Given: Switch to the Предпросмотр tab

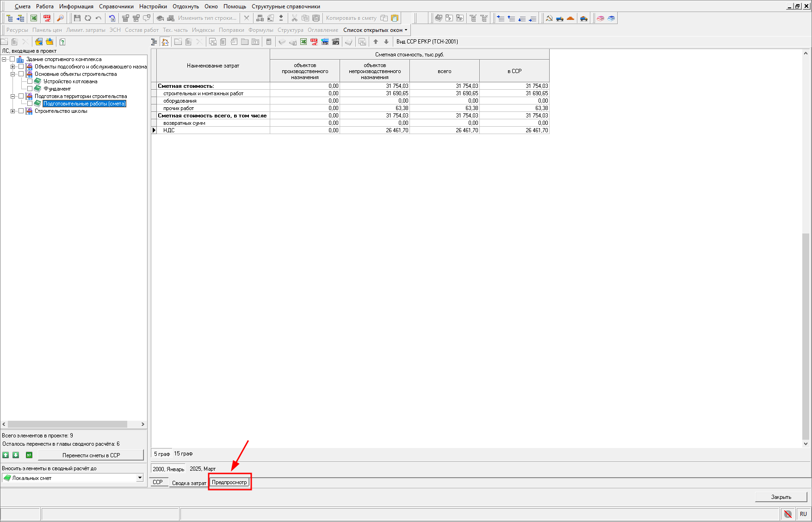Looking at the screenshot, I should [x=229, y=482].
